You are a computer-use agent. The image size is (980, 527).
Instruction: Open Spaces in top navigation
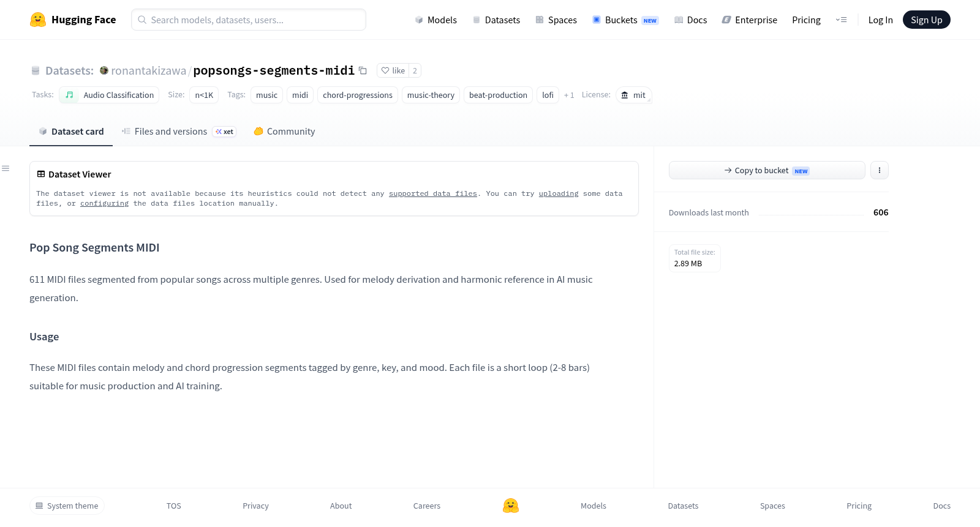556,20
